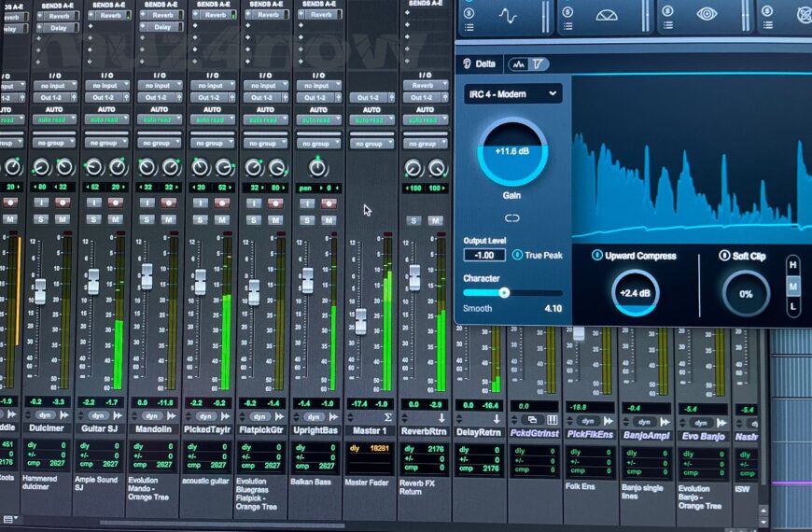Select the L soft clip mode
Image resolution: width=812 pixels, height=532 pixels.
[x=793, y=306]
